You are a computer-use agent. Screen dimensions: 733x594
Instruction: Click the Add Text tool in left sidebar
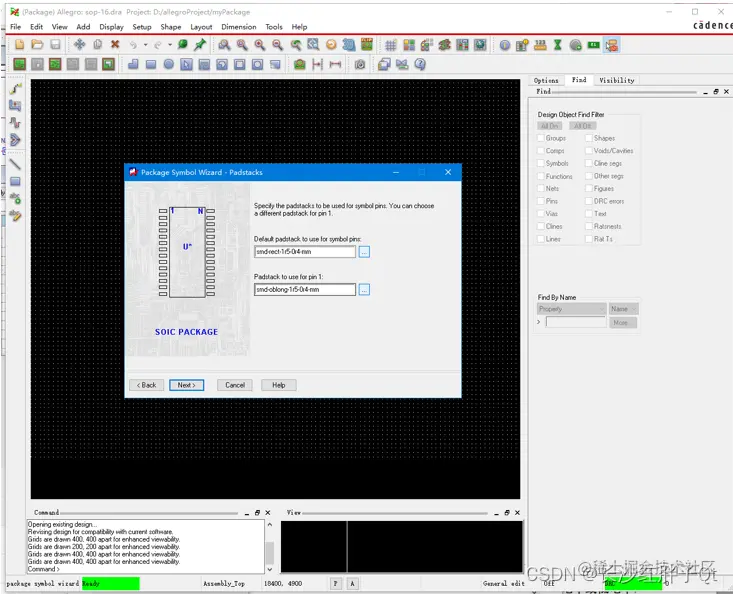[15, 198]
